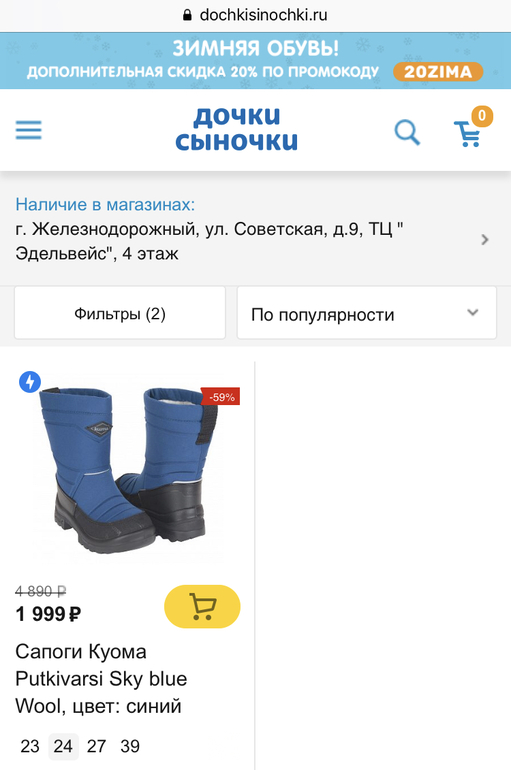Add Kuoma boots to cart with yellow button
This screenshot has height=770, width=511.
[202, 606]
